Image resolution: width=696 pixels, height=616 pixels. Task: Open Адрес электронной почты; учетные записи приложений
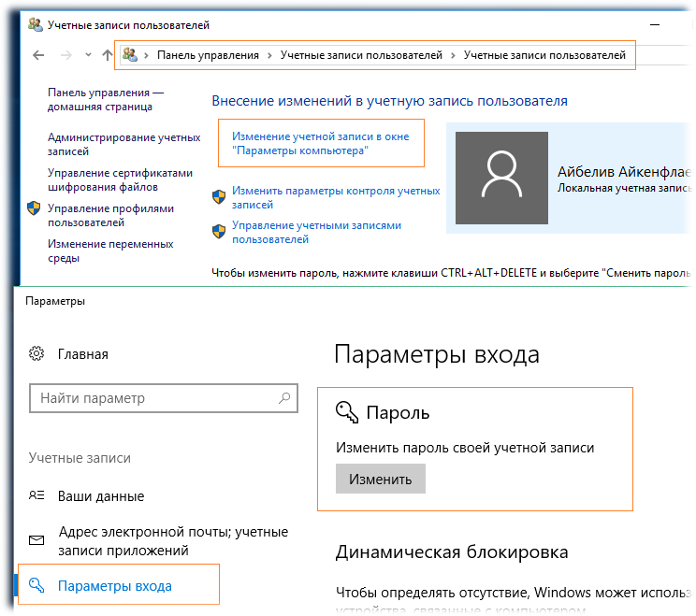(173, 541)
